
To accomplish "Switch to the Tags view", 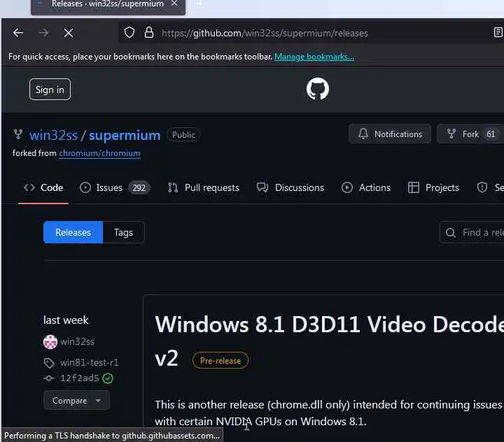I will click(x=123, y=232).
